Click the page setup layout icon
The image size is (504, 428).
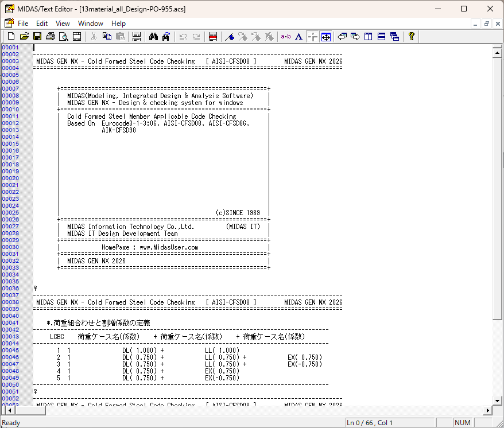[x=77, y=37]
